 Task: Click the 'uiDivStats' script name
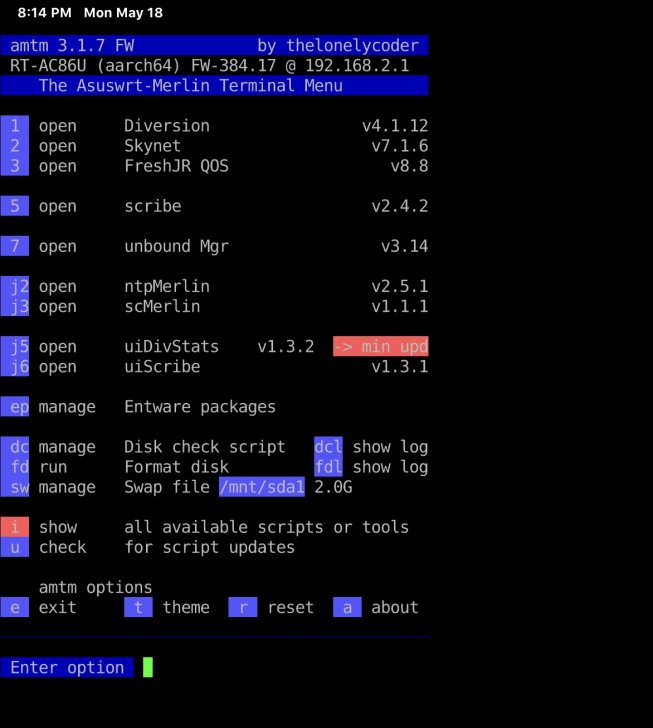[x=171, y=346]
